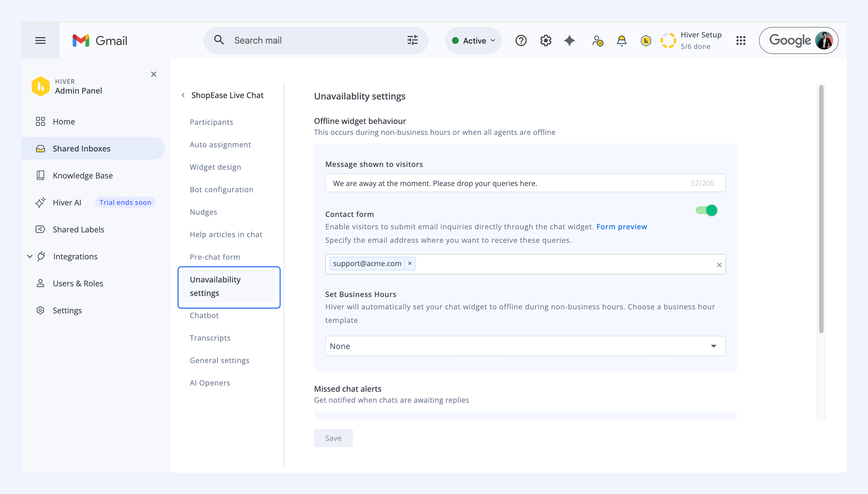Select the Nudges tab
Screen dimensions: 868x494
tap(203, 212)
